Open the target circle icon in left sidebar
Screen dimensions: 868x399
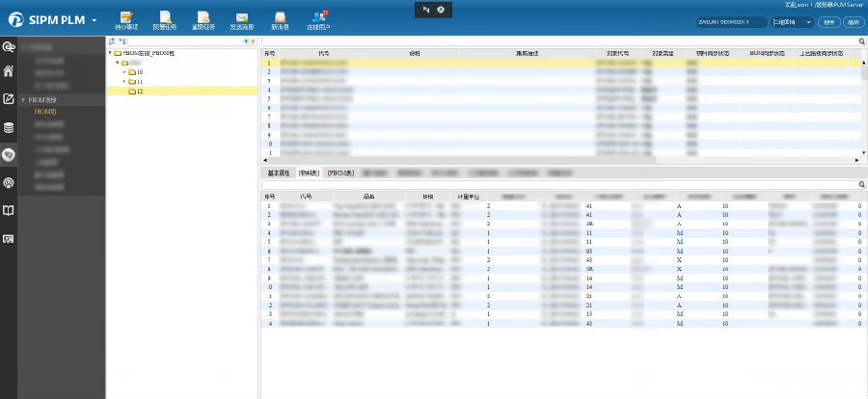coord(9,182)
